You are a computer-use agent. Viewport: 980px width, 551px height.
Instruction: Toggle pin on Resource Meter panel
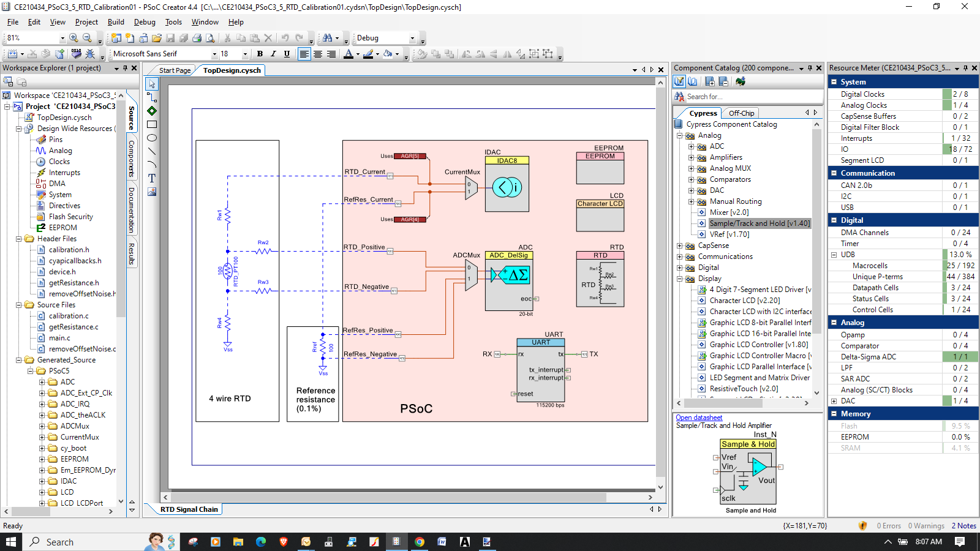966,68
